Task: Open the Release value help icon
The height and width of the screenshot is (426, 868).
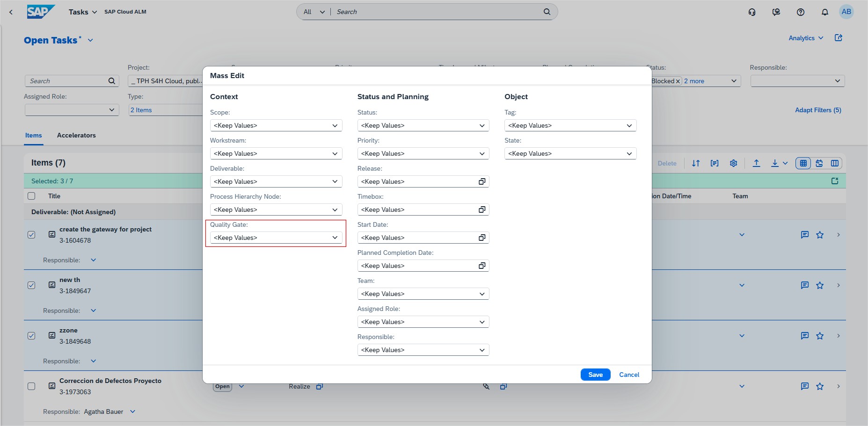Action: click(x=481, y=181)
